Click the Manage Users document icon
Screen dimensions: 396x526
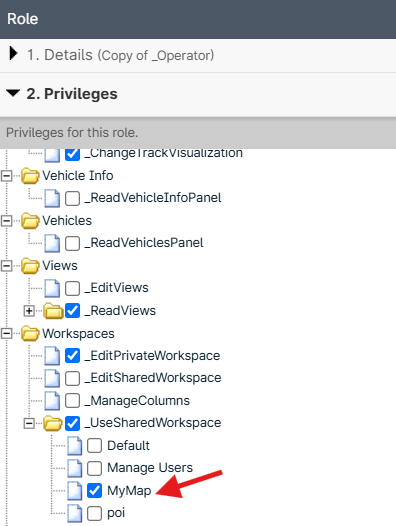pos(75,468)
